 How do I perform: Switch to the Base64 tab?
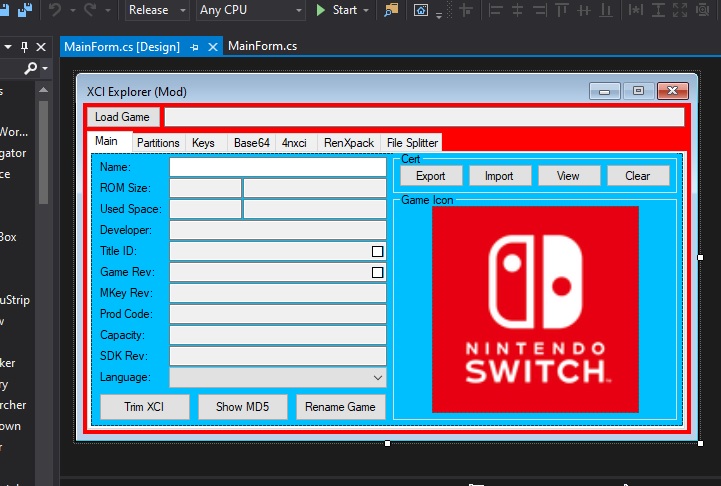252,143
